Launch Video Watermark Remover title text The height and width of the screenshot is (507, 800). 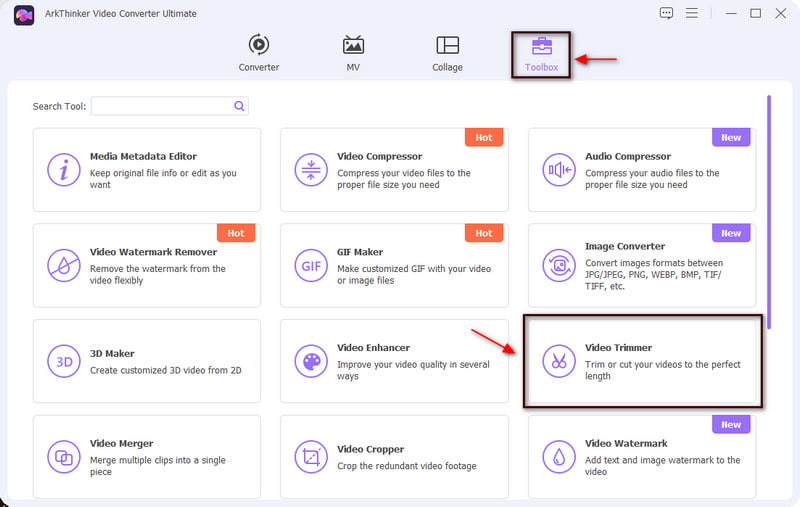[x=153, y=252]
